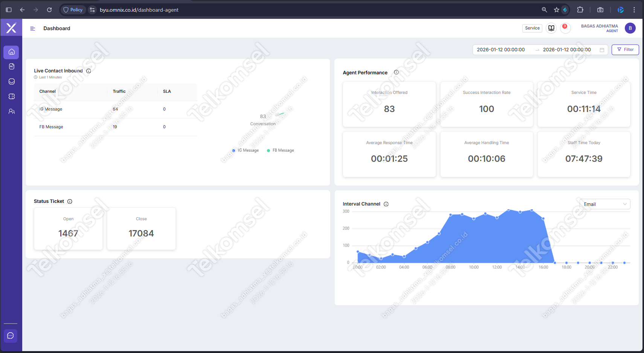The image size is (644, 353).
Task: Open browser extensions puzzle icon
Action: 580,10
